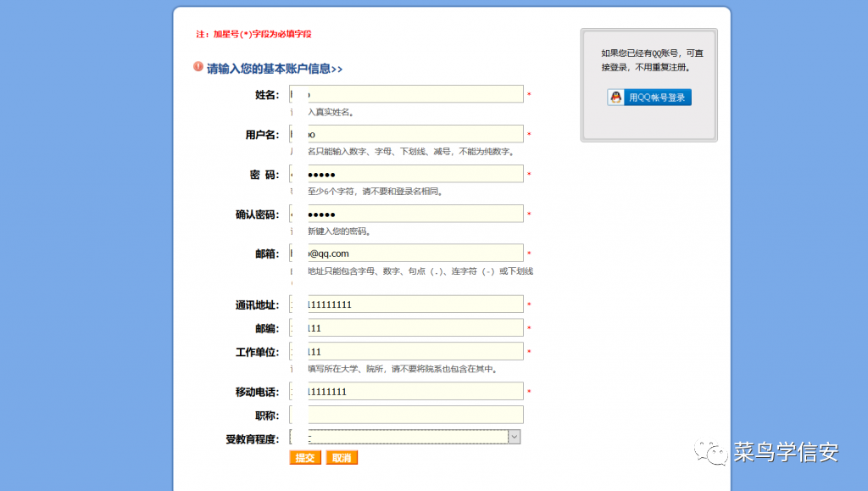The height and width of the screenshot is (491, 868).
Task: Click the QQ penguin login icon
Action: tap(615, 98)
